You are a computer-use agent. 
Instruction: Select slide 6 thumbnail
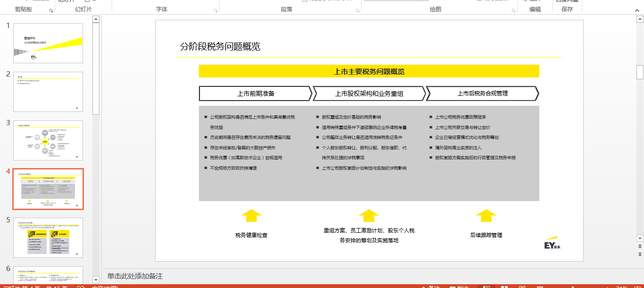tap(48, 275)
